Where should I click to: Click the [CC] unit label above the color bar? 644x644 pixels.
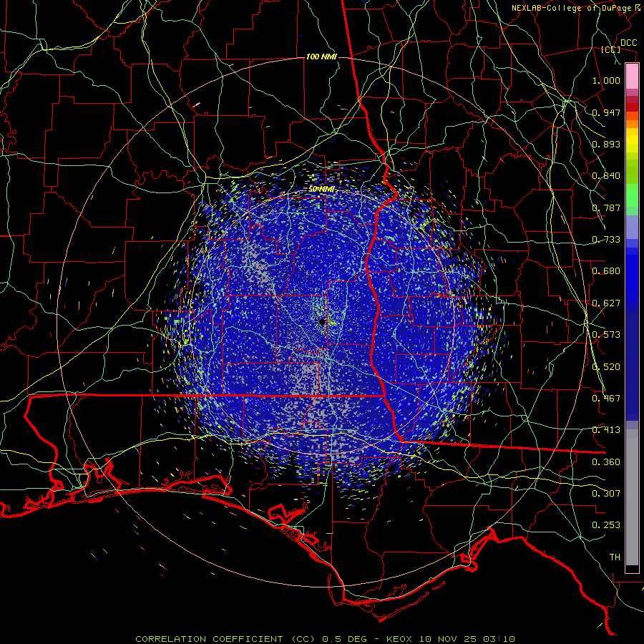tap(611, 49)
